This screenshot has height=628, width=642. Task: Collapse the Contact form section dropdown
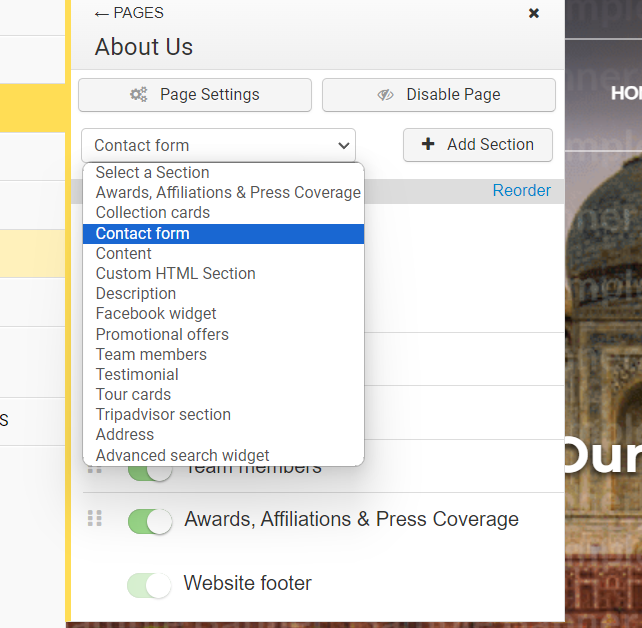pos(218,145)
